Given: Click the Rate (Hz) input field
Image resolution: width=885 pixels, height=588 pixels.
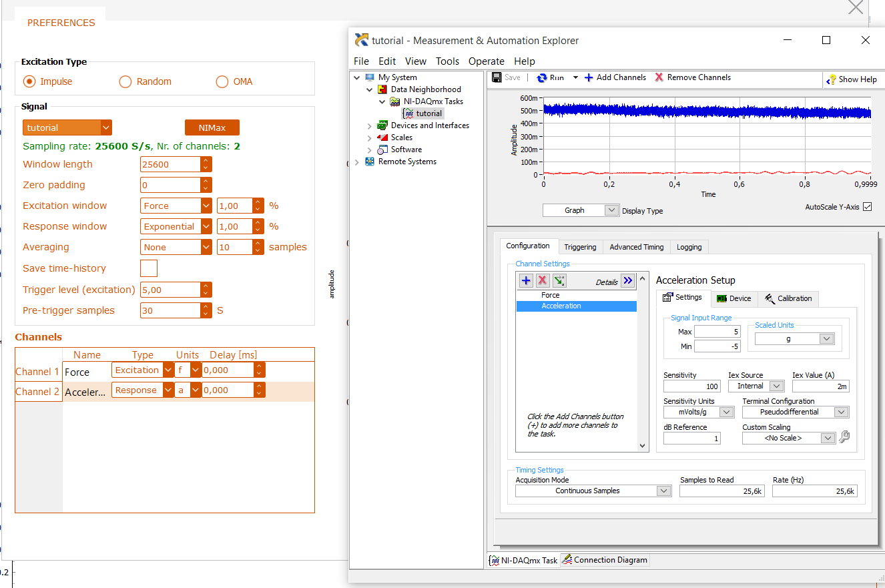Looking at the screenshot, I should (814, 491).
